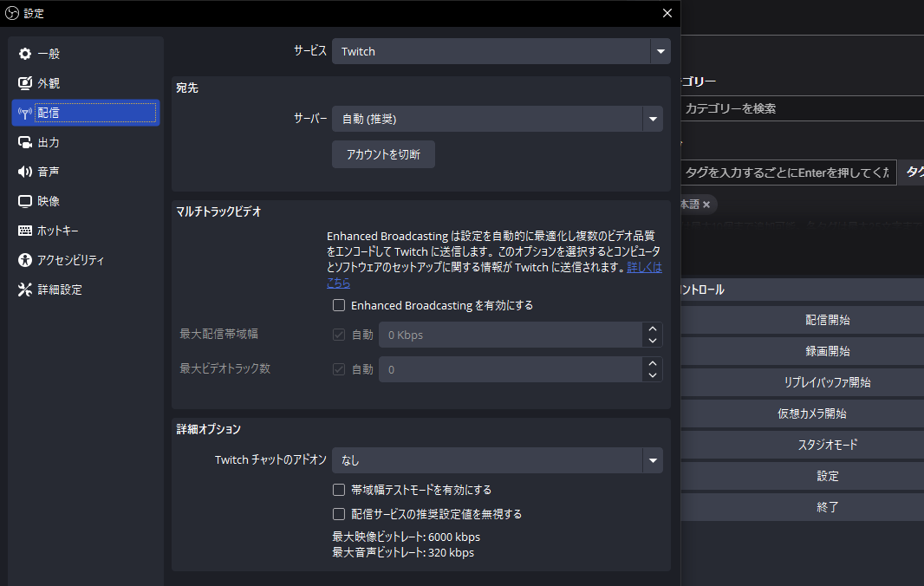
Task: Click the 詳細設定 advanced settings wrench icon
Action: [x=24, y=289]
